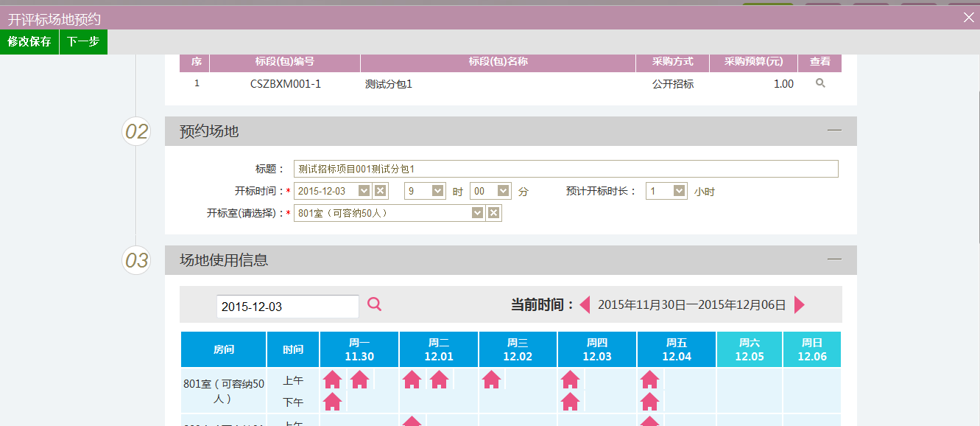Screen dimensions: 980x426
Task: Select Thursday 12.03 afternoon house icon for 801室
Action: (x=570, y=402)
